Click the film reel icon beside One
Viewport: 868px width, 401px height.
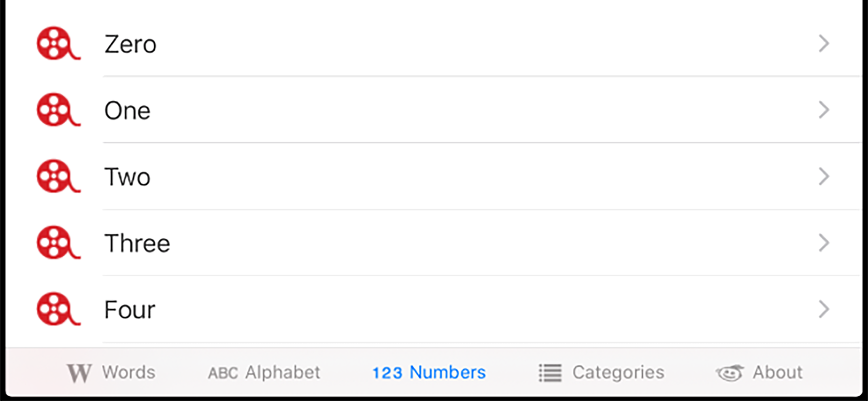click(58, 110)
